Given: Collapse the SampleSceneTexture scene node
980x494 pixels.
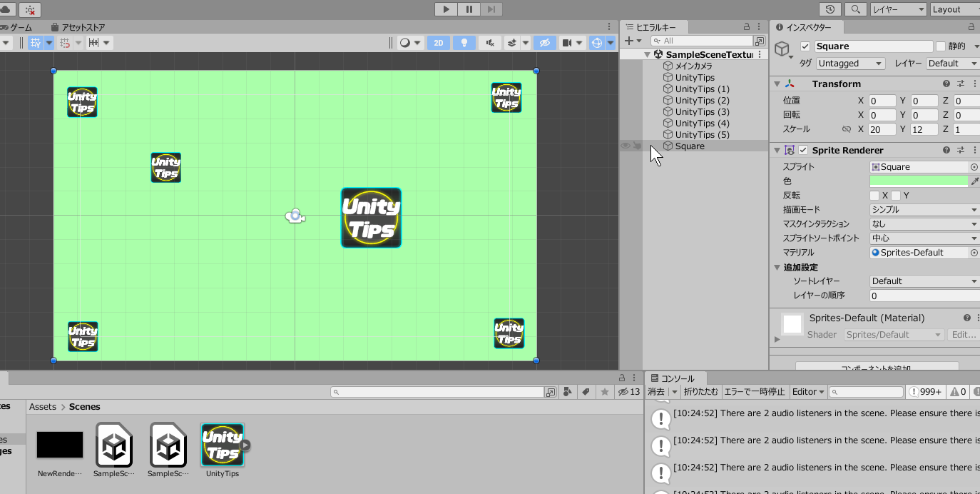Looking at the screenshot, I should 648,54.
